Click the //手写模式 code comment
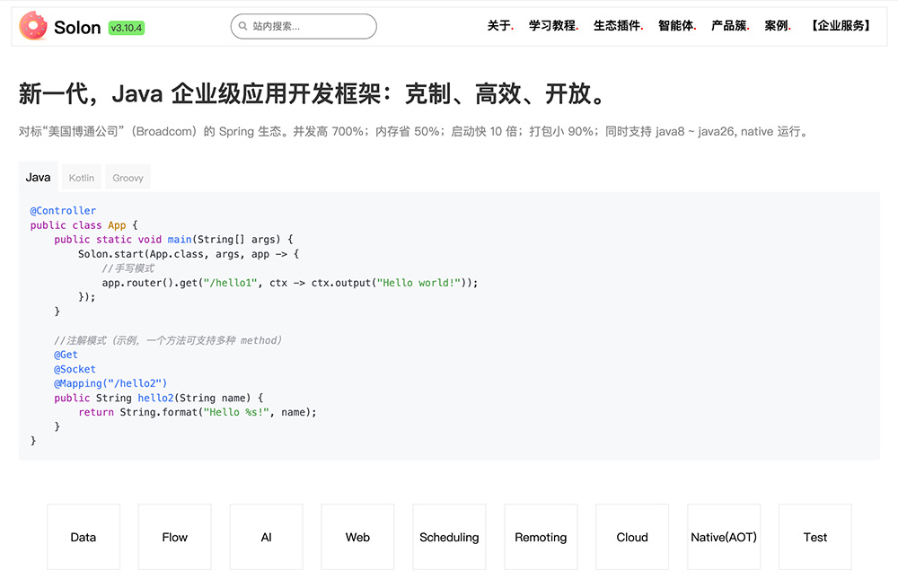This screenshot has width=898, height=588. click(128, 268)
